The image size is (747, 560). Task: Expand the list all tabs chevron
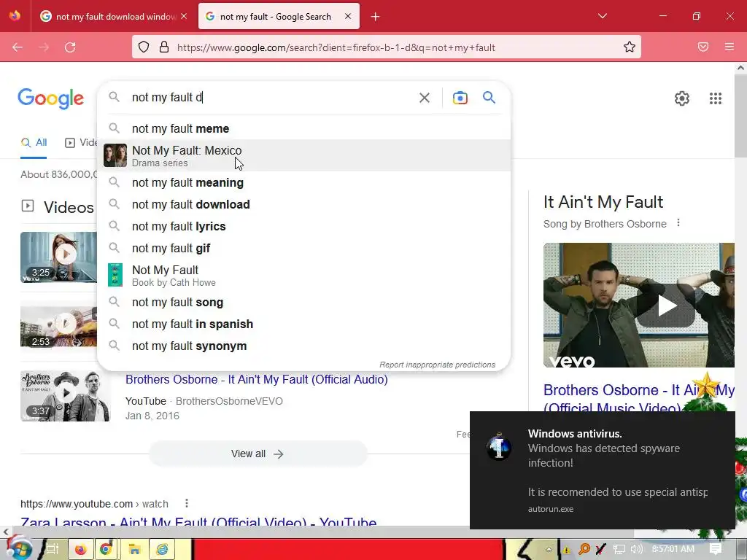pyautogui.click(x=602, y=16)
